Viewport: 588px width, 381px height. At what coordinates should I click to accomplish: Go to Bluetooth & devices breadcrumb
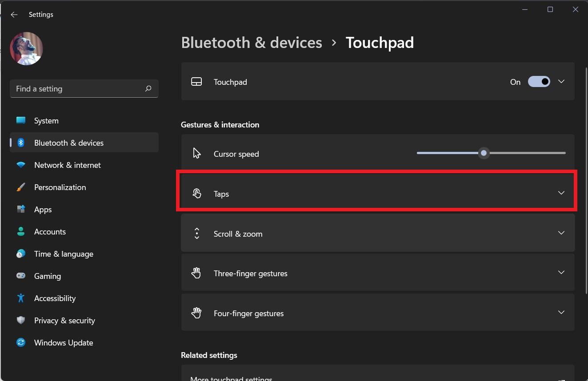(x=252, y=43)
